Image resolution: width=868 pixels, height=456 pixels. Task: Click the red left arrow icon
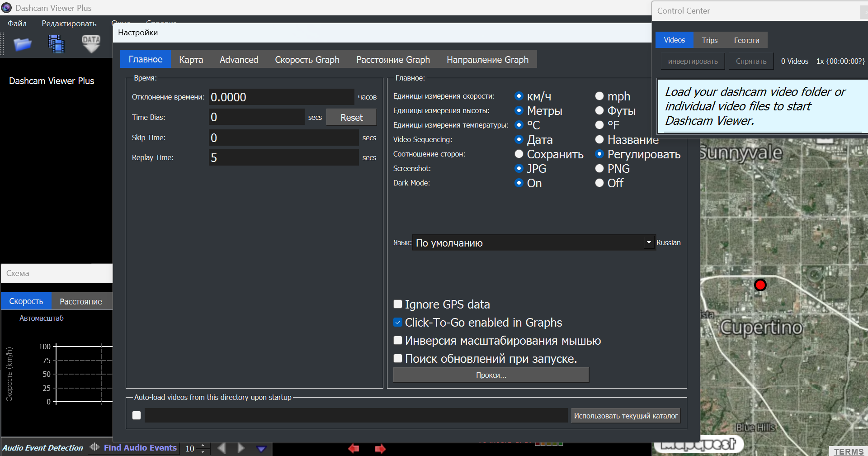(354, 448)
